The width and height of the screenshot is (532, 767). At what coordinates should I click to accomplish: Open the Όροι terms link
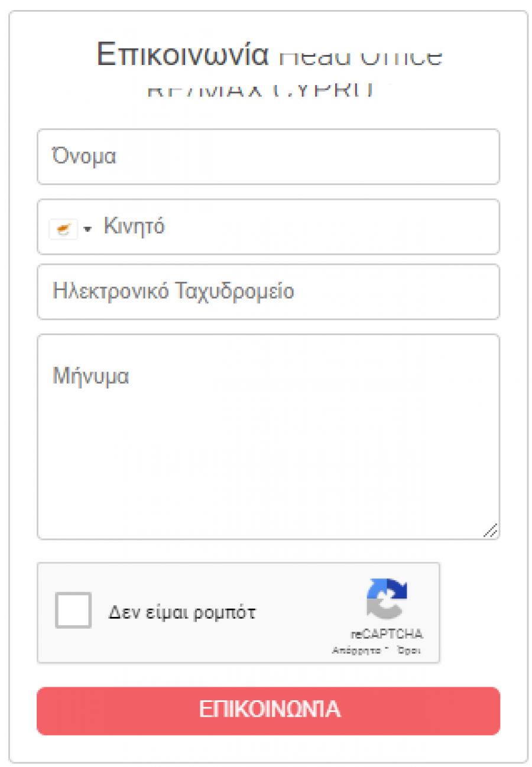point(408,649)
